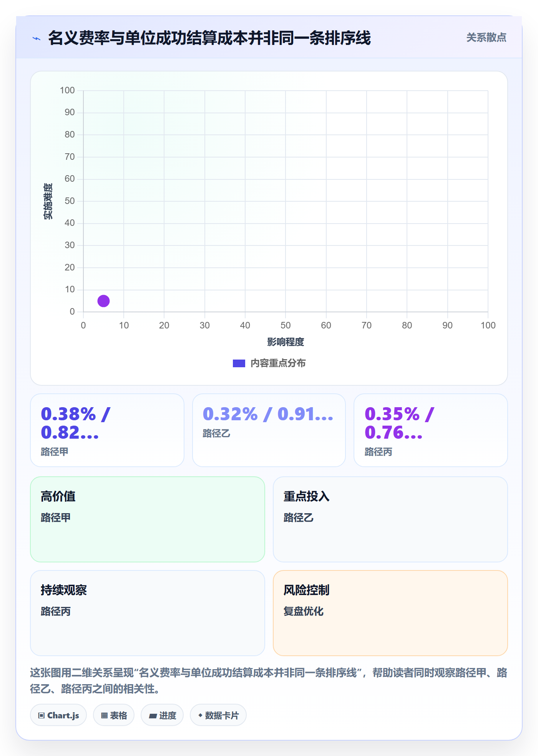538x756 pixels.
Task: Open the 持续观察 quadrant card
Action: coord(148,613)
